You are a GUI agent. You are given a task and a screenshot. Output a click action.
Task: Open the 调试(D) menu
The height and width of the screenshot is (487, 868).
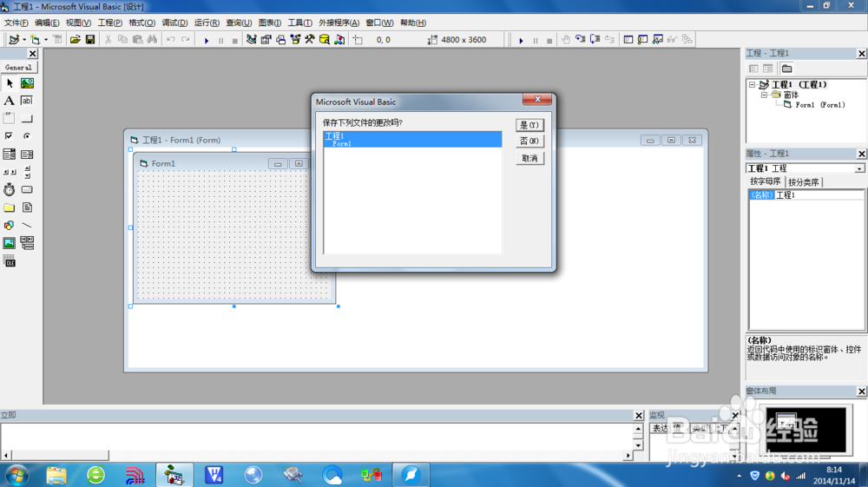coord(174,23)
